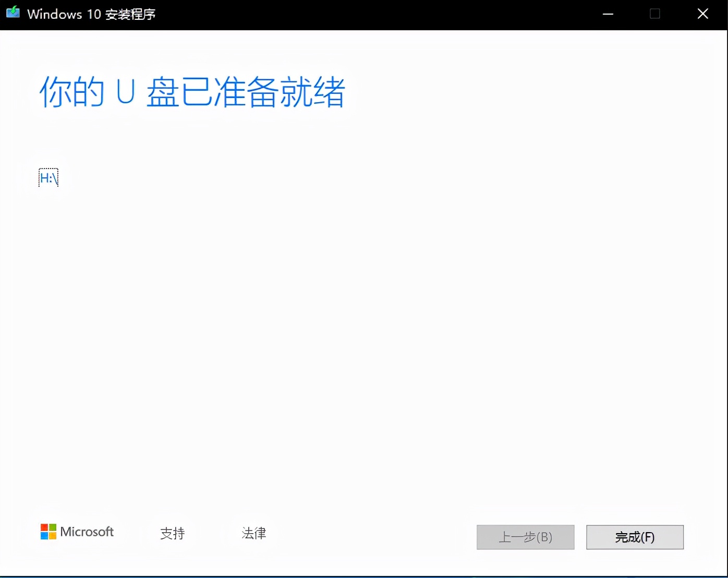Close the Windows 10 setup wizard
Viewport: 728px width, 578px height.
tap(702, 14)
